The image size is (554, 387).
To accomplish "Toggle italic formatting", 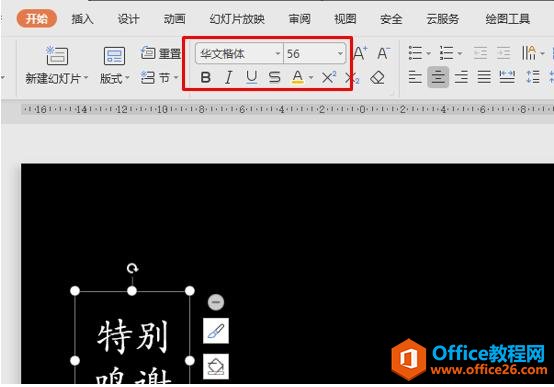I will point(229,77).
